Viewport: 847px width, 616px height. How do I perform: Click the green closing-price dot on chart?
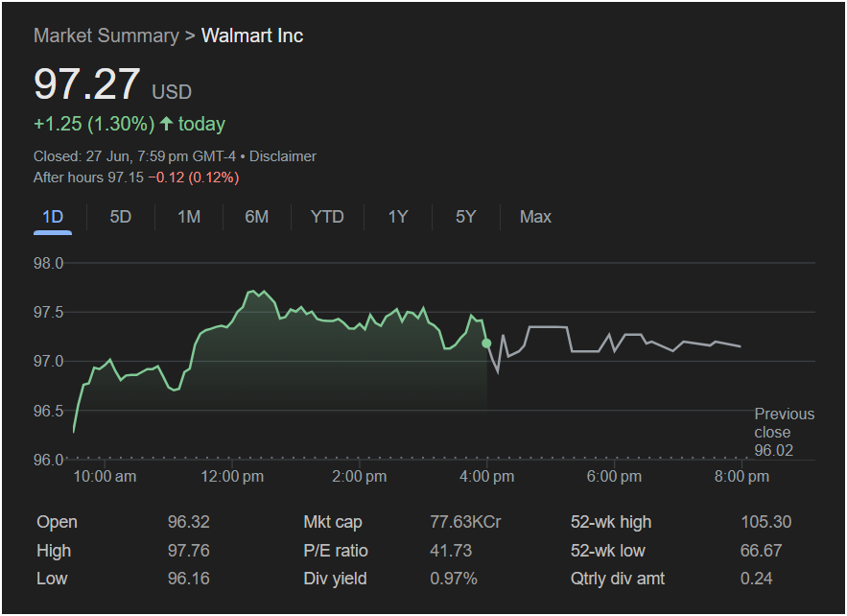coord(486,344)
